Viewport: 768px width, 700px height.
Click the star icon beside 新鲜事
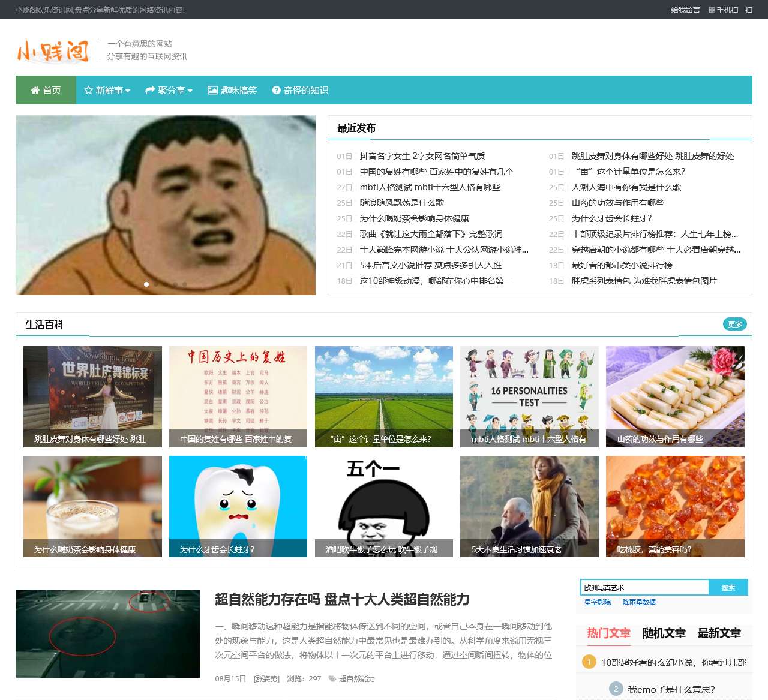(x=88, y=90)
